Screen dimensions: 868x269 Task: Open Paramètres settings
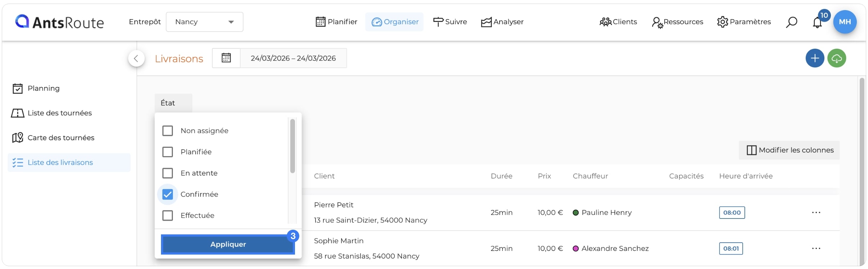[744, 22]
